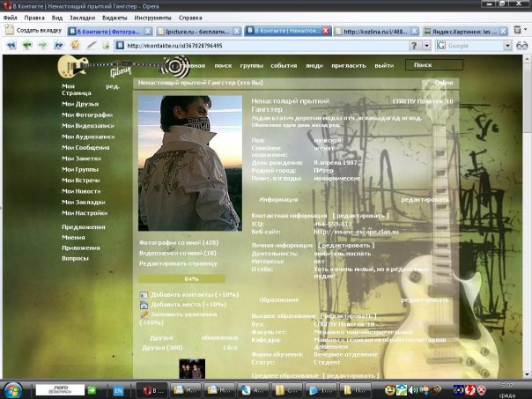Click the rewind navigation icon
Image resolution: width=532 pixels, height=399 pixels.
point(11,45)
